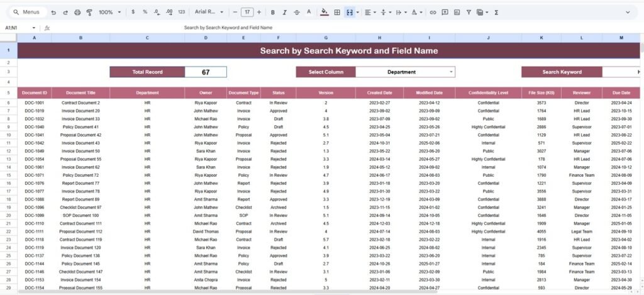
Task: Click the Redo arrow icon
Action: pos(65,13)
